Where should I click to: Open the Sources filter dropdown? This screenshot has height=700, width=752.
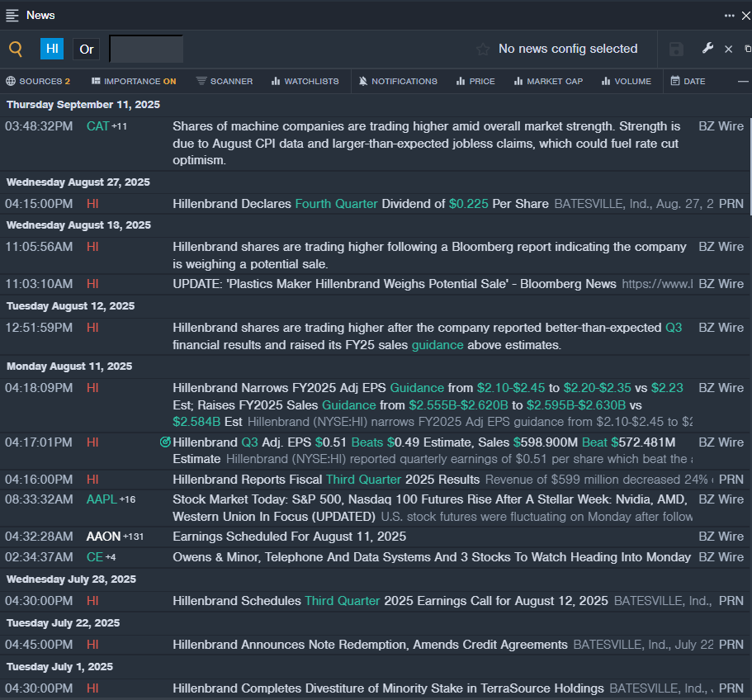[38, 81]
